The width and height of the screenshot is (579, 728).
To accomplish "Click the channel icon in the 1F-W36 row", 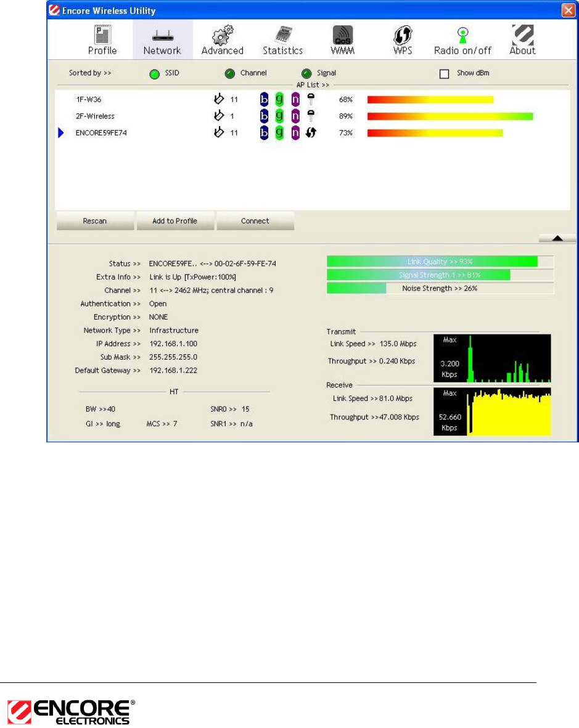I will tap(218, 99).
